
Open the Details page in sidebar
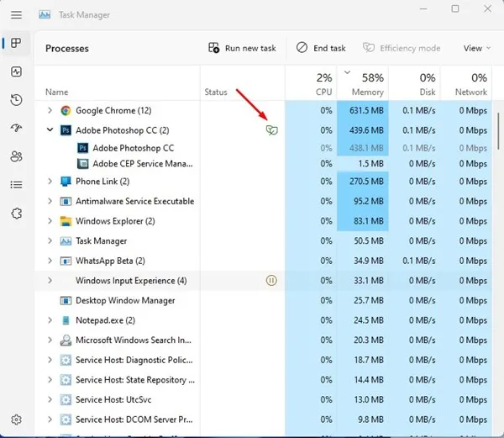[x=16, y=185]
